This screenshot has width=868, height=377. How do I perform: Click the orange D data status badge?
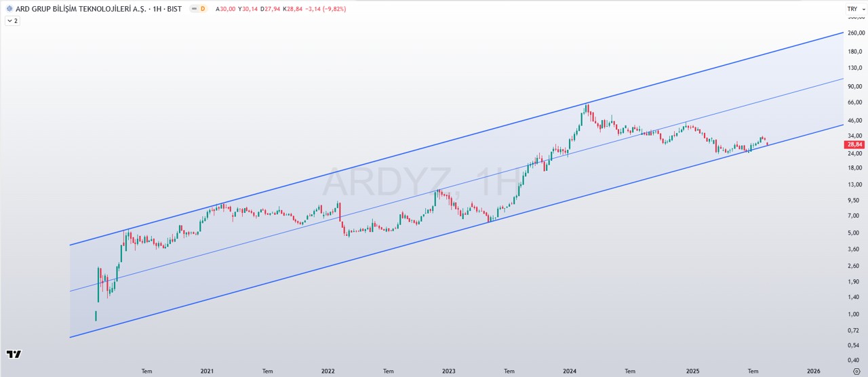click(202, 9)
